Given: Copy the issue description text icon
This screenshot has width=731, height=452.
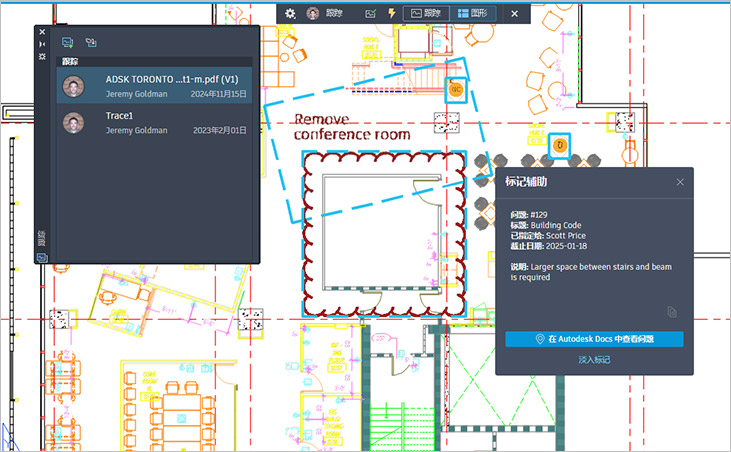Looking at the screenshot, I should 673,312.
